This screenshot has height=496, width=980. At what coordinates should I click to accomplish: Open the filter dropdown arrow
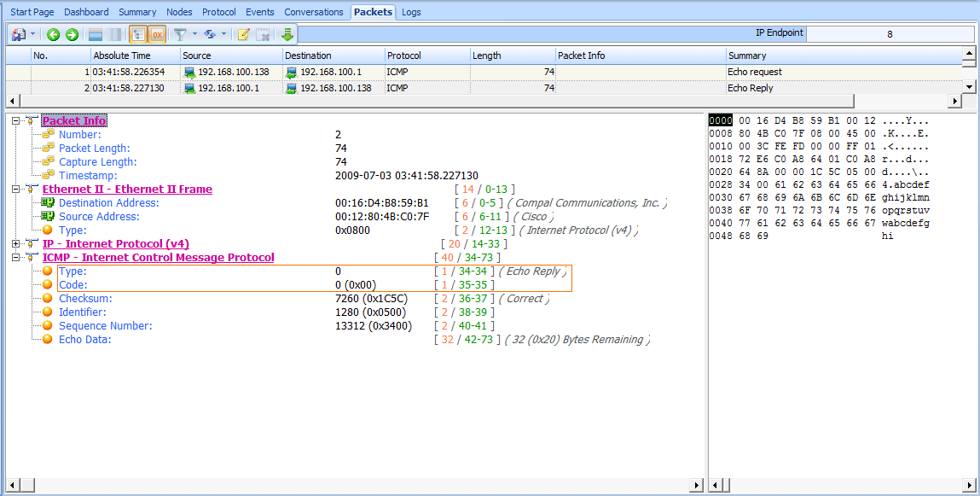[x=194, y=34]
